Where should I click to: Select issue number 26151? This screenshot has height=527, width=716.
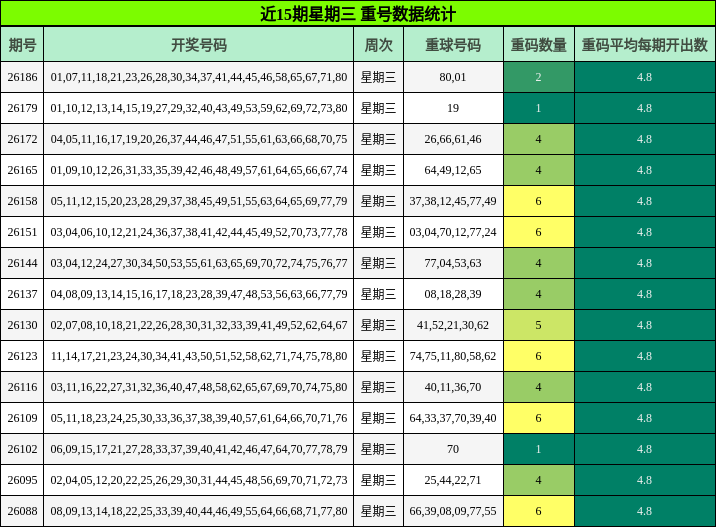[x=22, y=232]
